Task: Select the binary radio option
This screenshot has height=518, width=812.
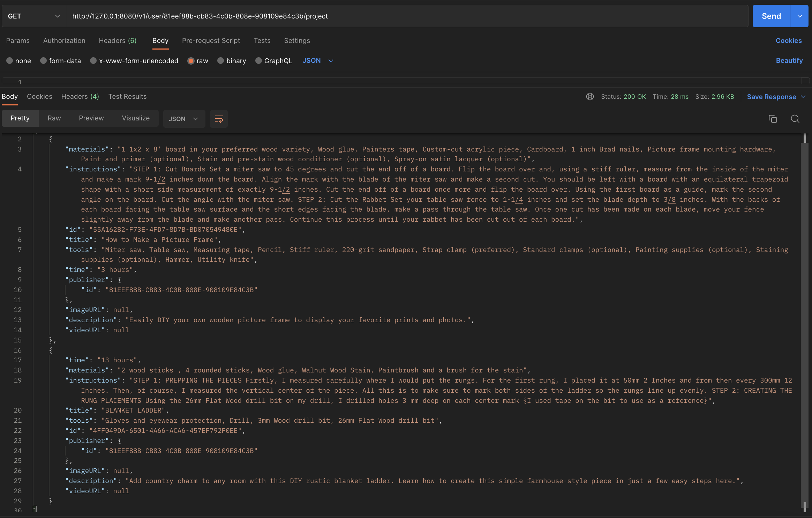Action: 220,61
